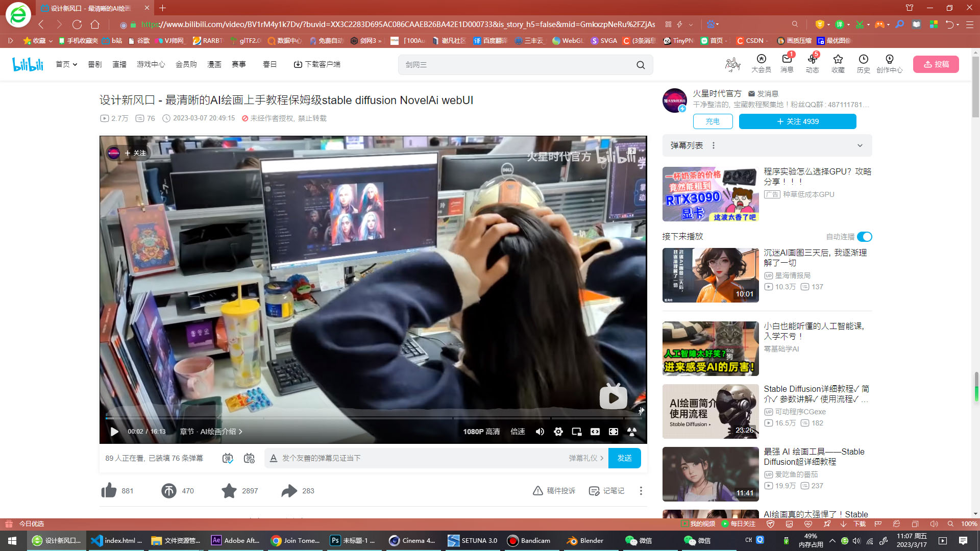Reload page with browser refresh icon
The height and width of the screenshot is (551, 980).
pos(77,24)
